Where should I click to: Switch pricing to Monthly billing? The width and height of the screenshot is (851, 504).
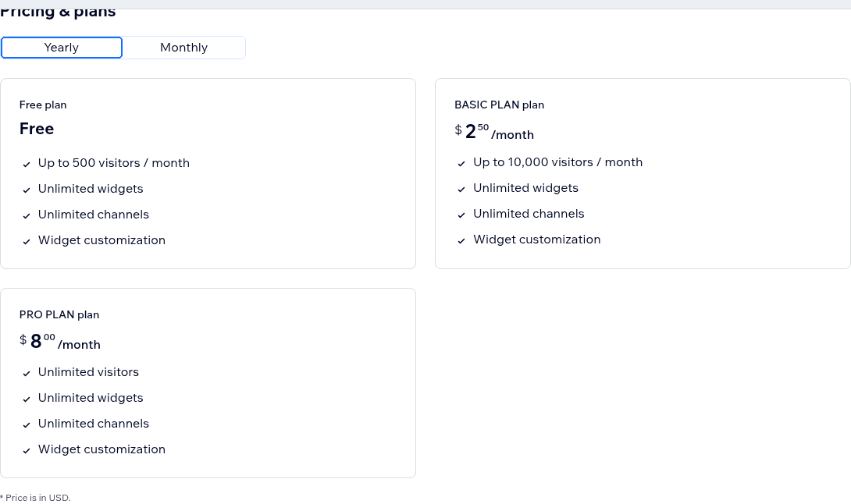tap(184, 48)
